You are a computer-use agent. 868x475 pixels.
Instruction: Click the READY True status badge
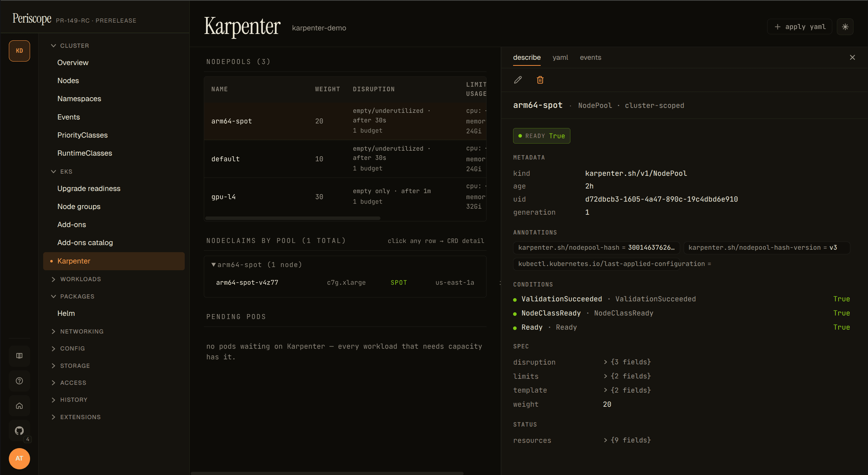tap(541, 136)
